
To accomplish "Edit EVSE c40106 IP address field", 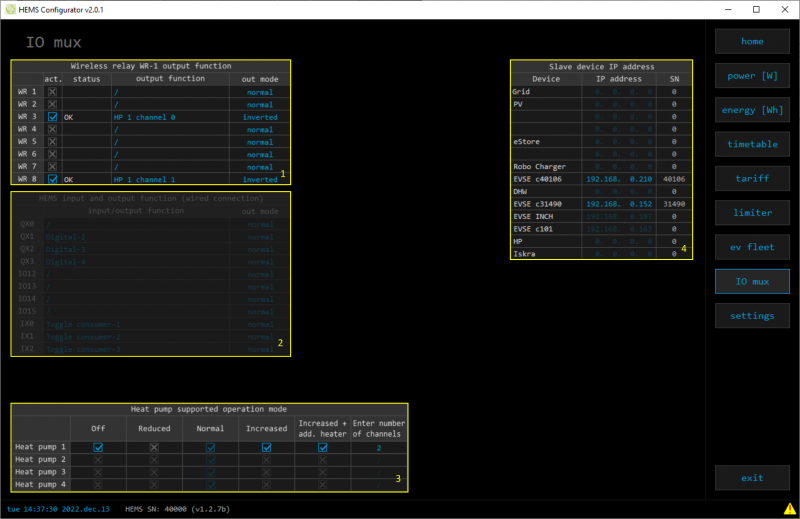I will (620, 179).
